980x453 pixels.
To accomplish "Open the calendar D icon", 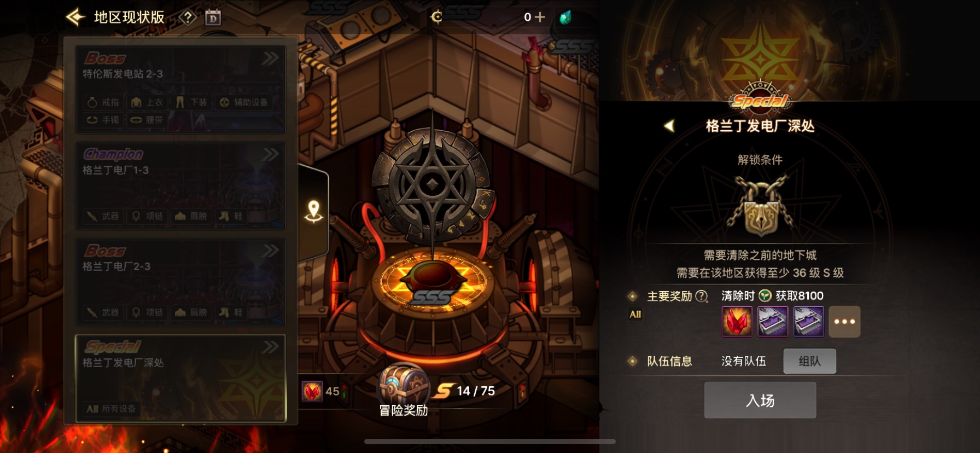I will tap(213, 18).
